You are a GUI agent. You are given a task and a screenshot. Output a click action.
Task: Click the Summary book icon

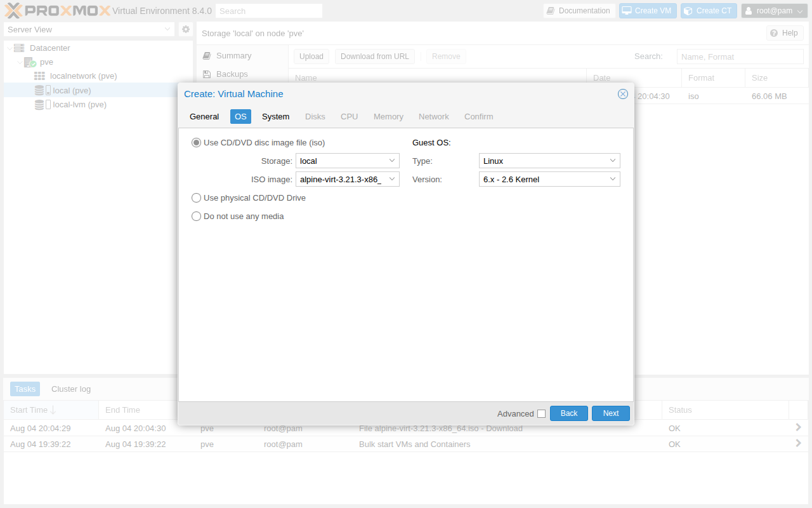206,56
